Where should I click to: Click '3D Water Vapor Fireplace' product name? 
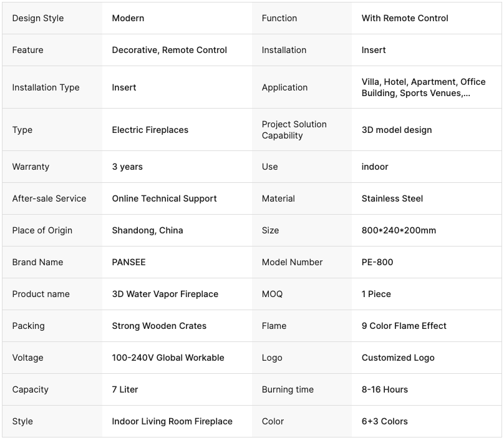pos(165,294)
